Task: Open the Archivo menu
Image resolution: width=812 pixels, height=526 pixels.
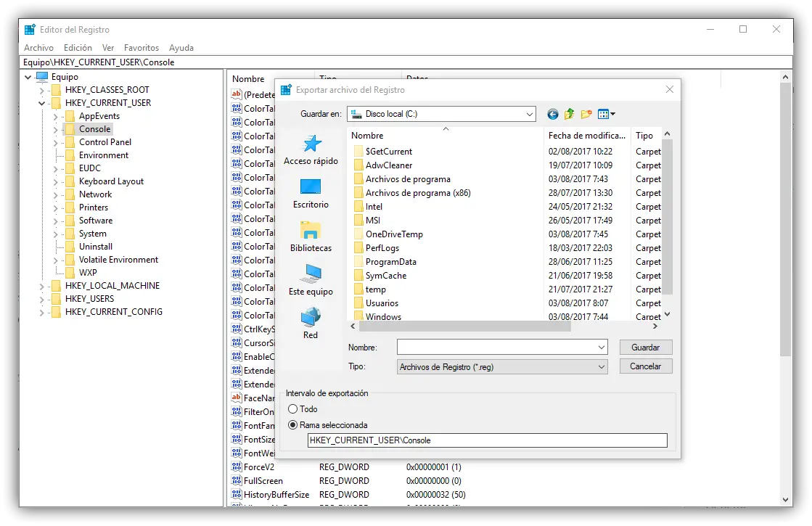Action: point(38,48)
